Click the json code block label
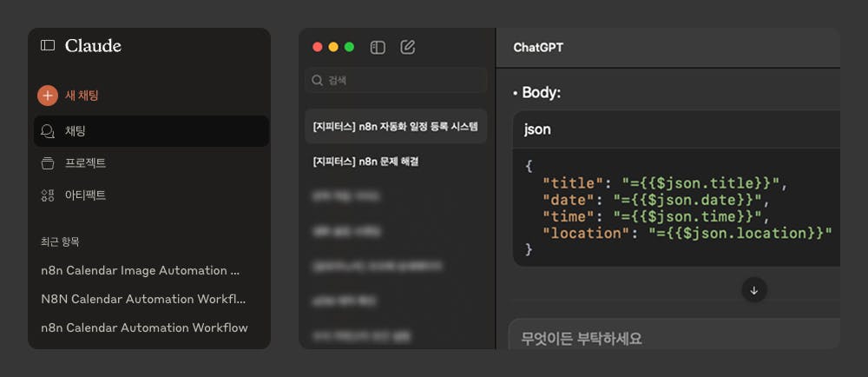 (x=537, y=129)
